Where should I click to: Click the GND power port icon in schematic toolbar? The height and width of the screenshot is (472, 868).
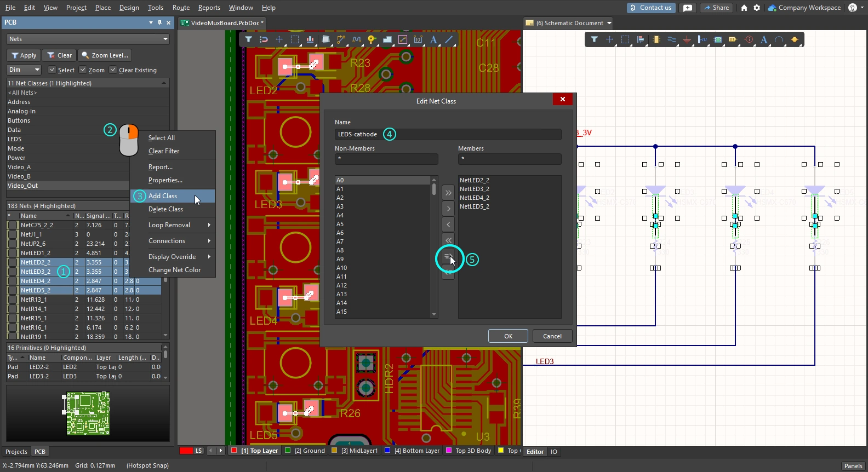[x=687, y=39]
